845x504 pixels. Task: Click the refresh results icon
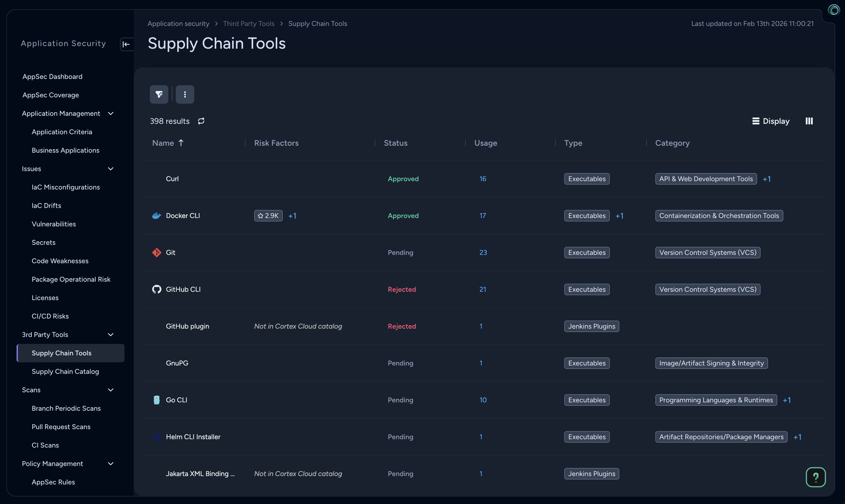pos(201,121)
